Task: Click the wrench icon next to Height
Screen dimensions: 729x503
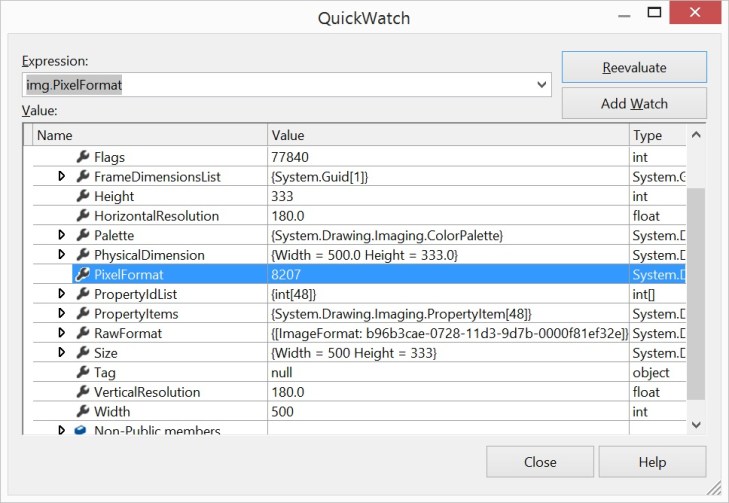Action: (83, 196)
